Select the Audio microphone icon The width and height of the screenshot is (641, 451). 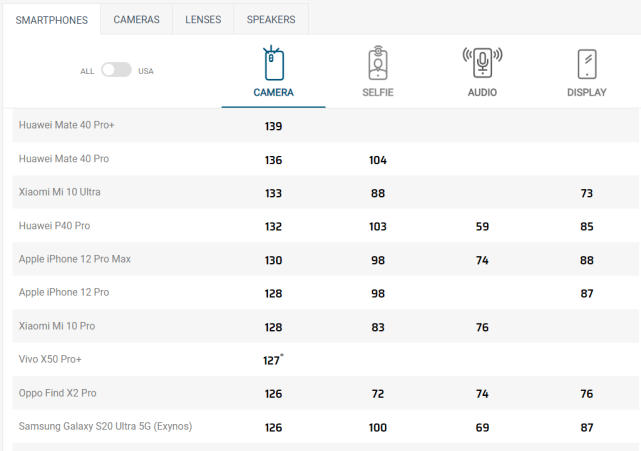482,63
